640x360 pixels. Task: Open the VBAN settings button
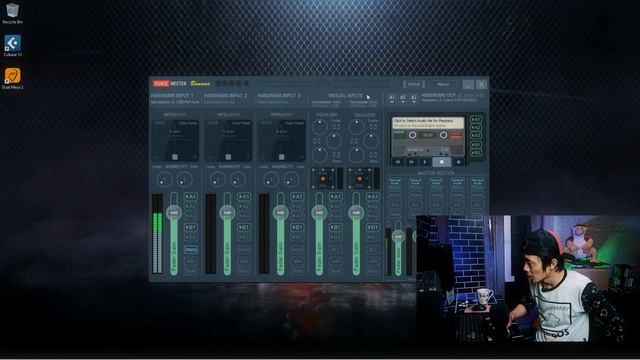pos(414,84)
